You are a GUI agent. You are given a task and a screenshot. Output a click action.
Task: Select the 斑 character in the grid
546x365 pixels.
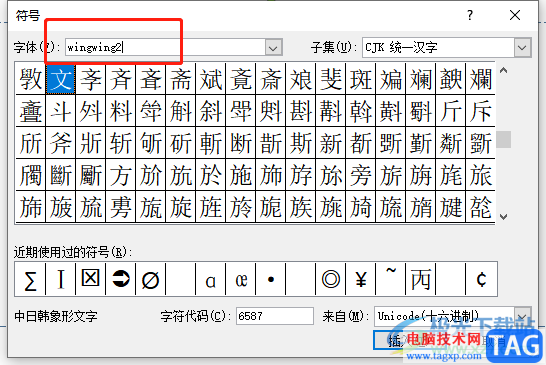[360, 79]
